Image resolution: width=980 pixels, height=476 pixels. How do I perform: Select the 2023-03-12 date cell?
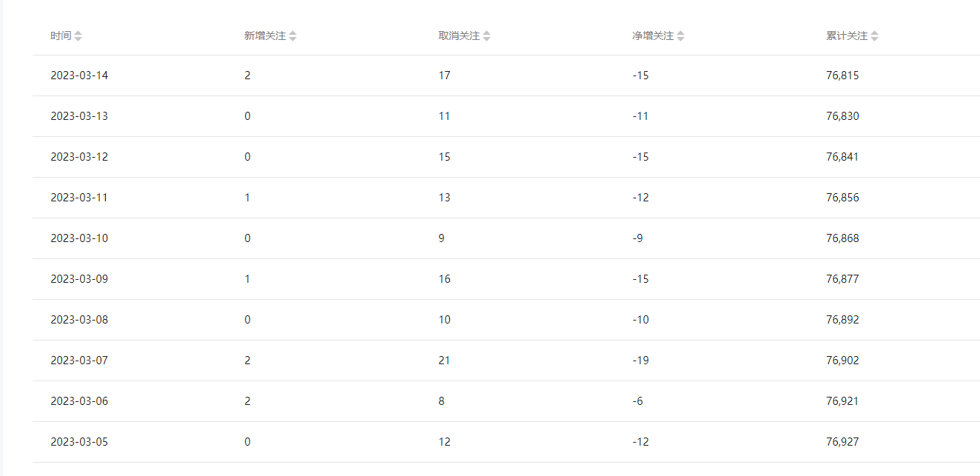coord(79,157)
